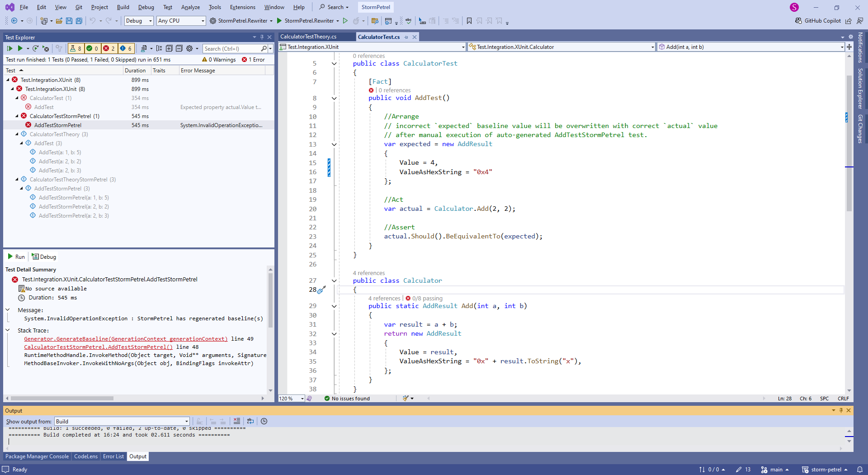Open the Test.Integration.XUnit.Calculator type dropdown
Image resolution: width=868 pixels, height=475 pixels.
[561, 47]
